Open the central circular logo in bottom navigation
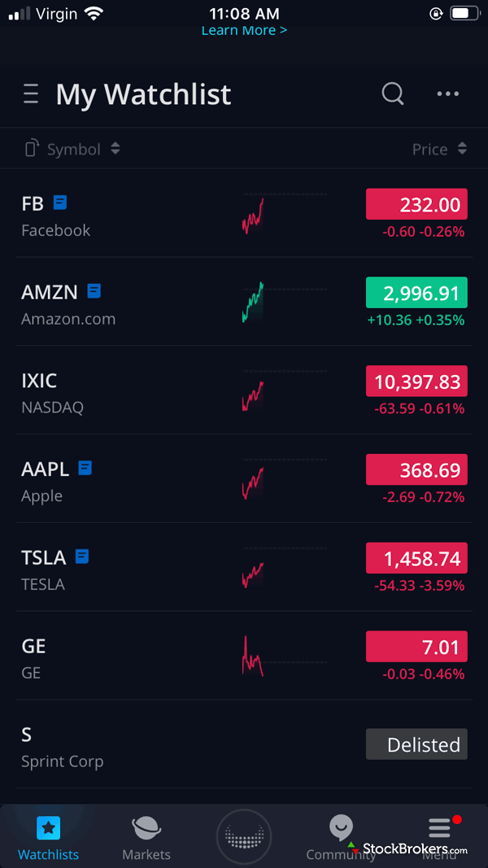 (x=244, y=835)
